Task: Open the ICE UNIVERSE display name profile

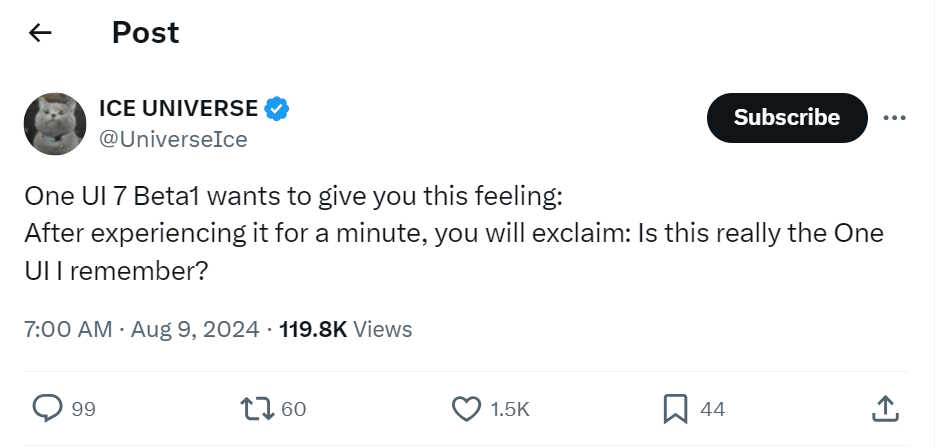Action: click(178, 108)
